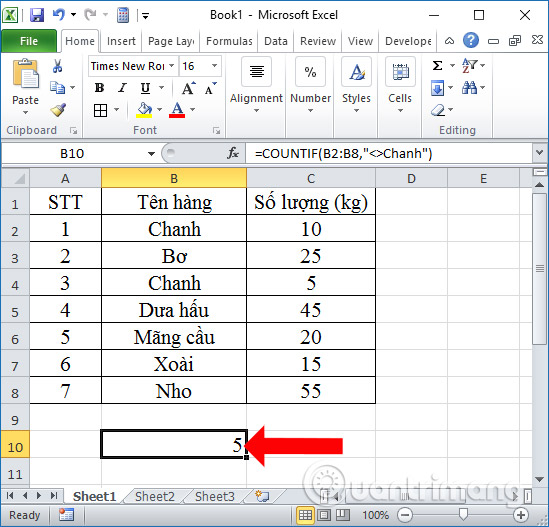Click the Insert Worksheet tab icon

tap(262, 496)
